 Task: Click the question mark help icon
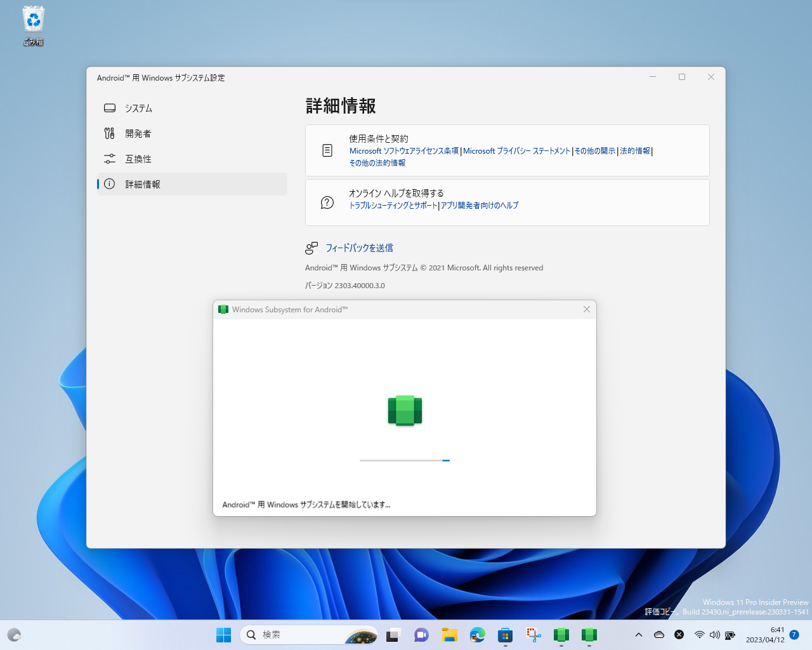327,202
